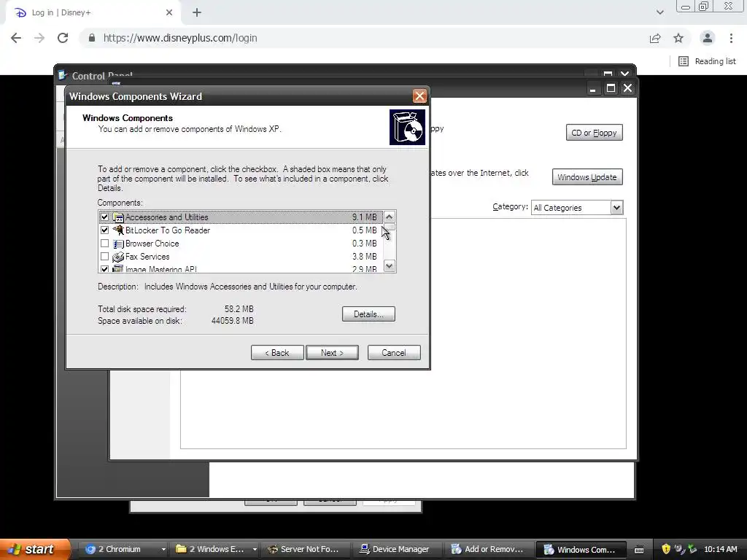Toggle the Image Mastering API checkbox

104,269
